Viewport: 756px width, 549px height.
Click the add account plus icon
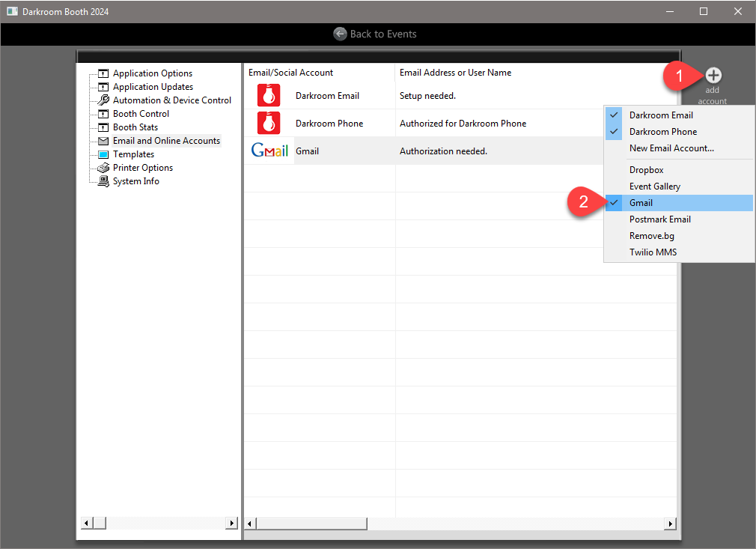713,75
